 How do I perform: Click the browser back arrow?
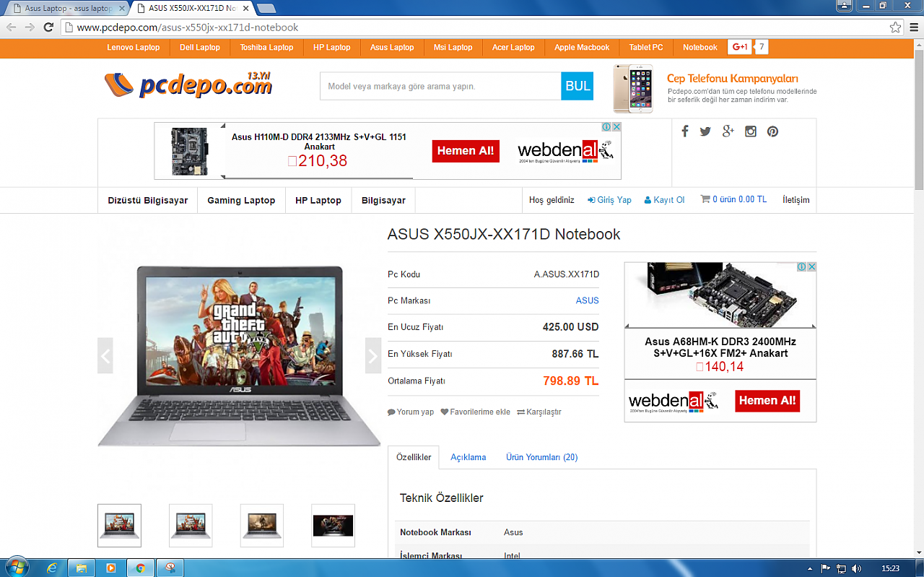(11, 27)
